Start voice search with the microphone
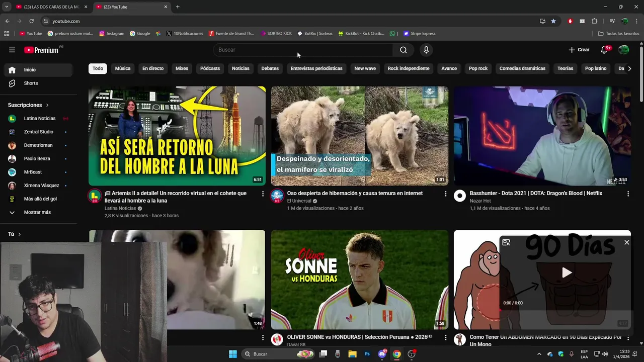 426,50
